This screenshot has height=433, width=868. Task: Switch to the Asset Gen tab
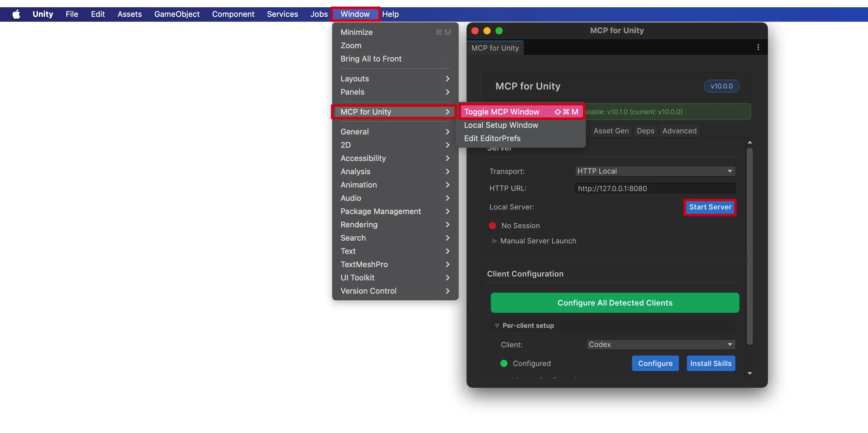611,131
